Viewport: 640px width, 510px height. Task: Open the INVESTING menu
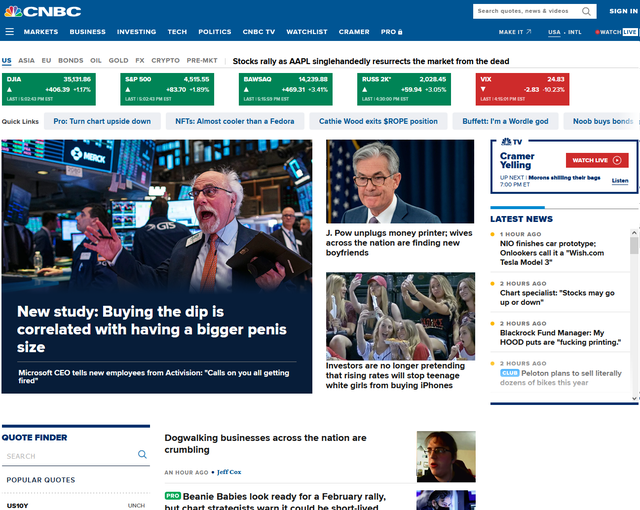pyautogui.click(x=136, y=32)
